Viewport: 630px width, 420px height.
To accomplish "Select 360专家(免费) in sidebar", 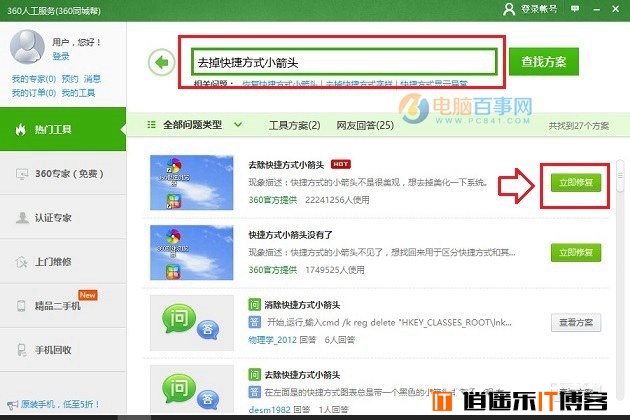I will click(63, 174).
